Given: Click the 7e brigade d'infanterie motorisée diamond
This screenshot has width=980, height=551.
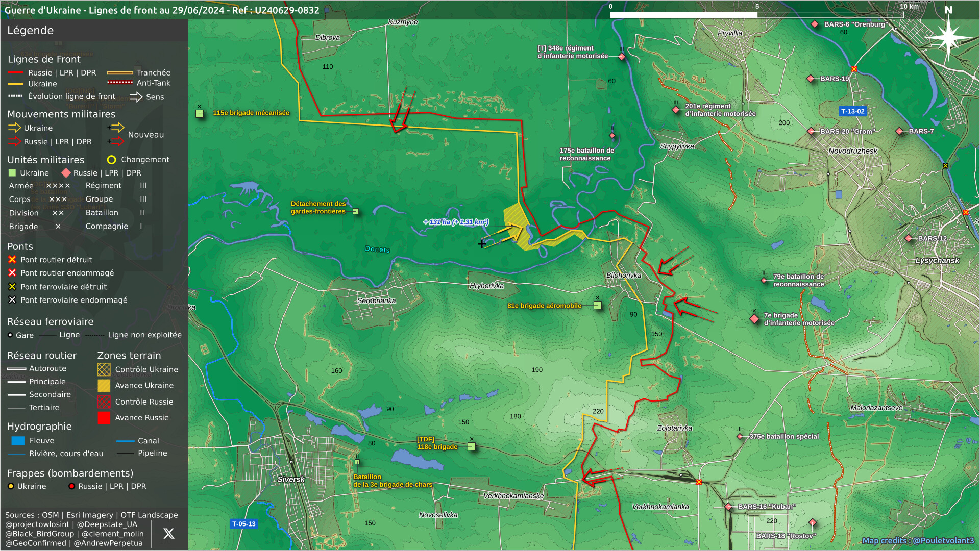Looking at the screenshot, I should point(754,319).
